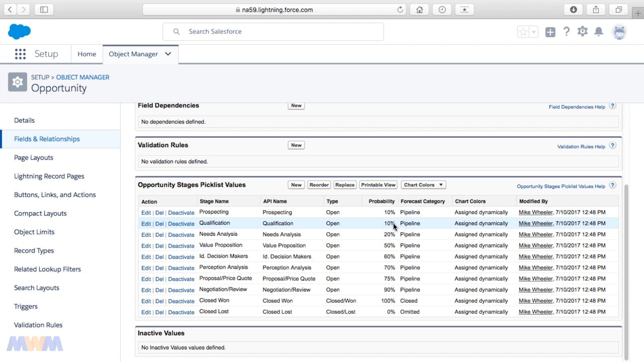This screenshot has width=644, height=362.
Task: Open the App Launcher grid icon
Action: point(20,54)
